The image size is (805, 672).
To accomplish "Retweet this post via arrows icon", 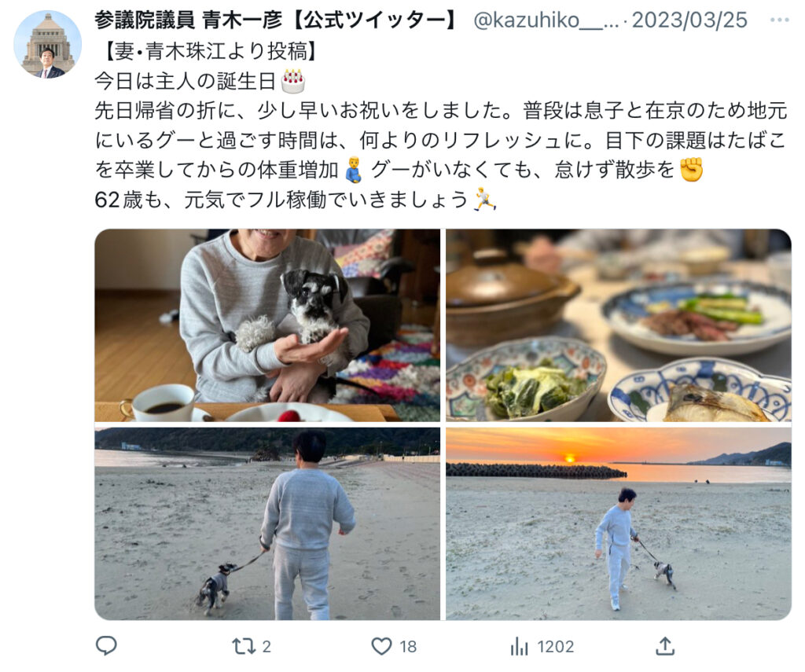I will tap(244, 646).
